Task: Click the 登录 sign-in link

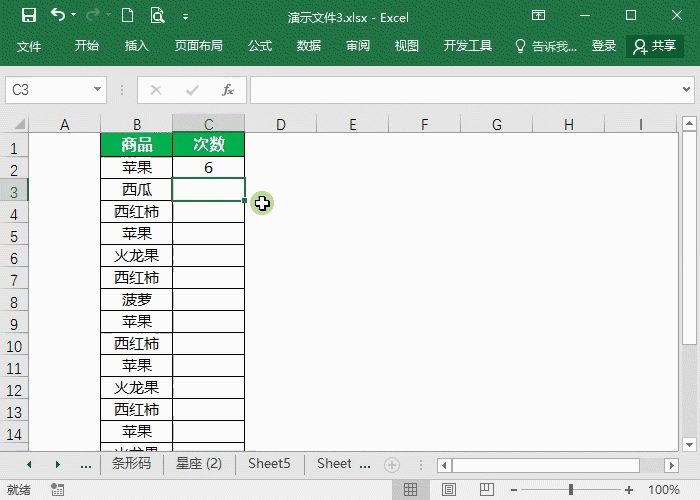Action: [x=604, y=46]
